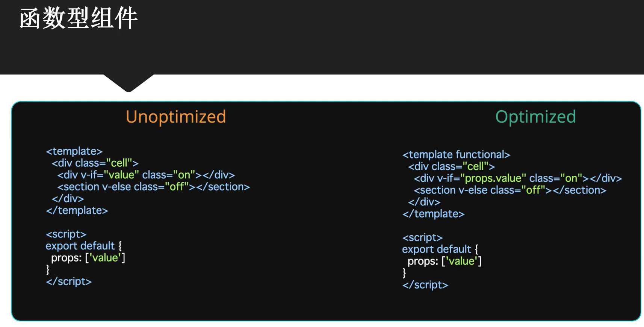This screenshot has height=327, width=644.
Task: Click the orange Unoptimized heading
Action: pos(176,117)
